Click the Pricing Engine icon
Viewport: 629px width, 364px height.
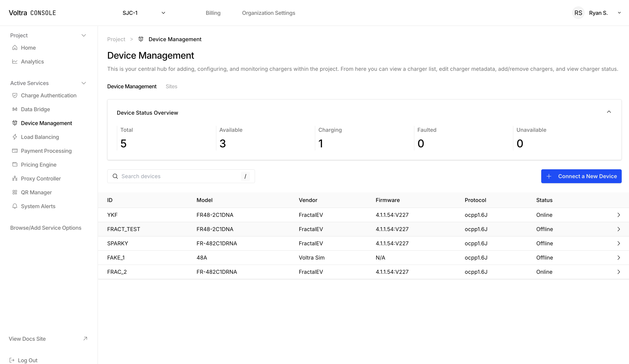click(15, 165)
